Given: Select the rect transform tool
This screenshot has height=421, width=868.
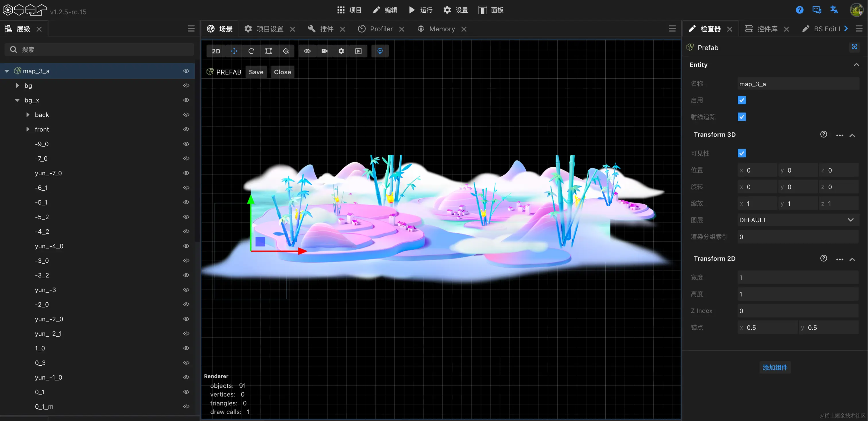Looking at the screenshot, I should click(x=268, y=51).
